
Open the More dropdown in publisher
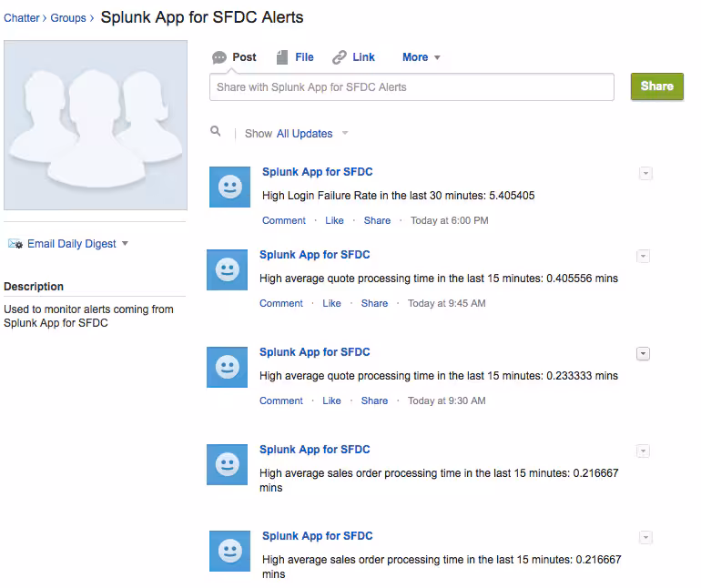[x=421, y=57]
